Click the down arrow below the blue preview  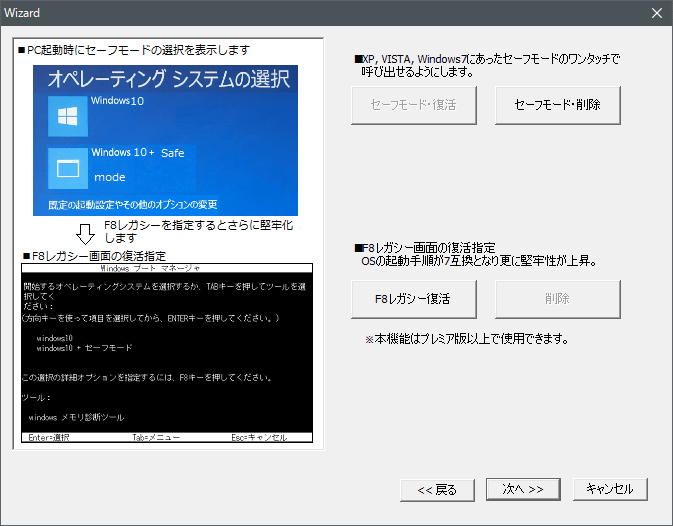pyautogui.click(x=85, y=234)
